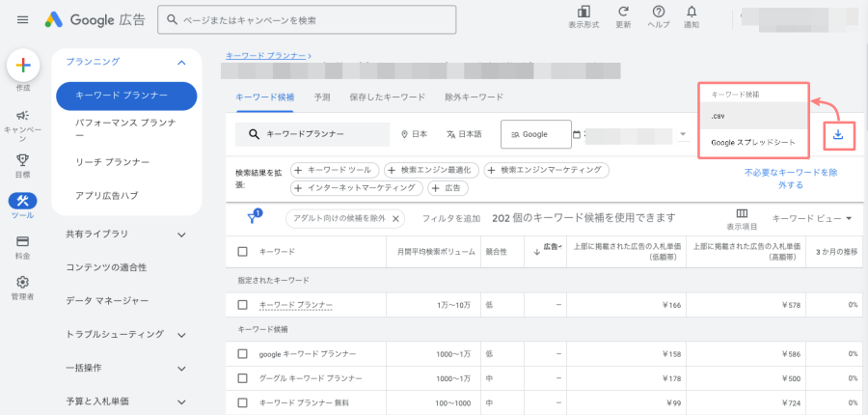The height and width of the screenshot is (415, 868).
Task: Check the キーワード プランナー 無料 row checkbox
Action: coord(242,402)
